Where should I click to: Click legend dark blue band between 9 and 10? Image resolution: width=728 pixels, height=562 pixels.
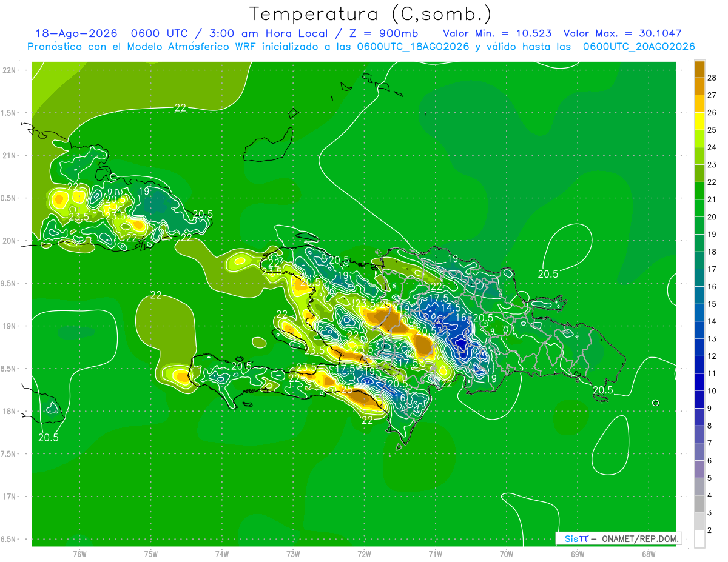pos(699,400)
